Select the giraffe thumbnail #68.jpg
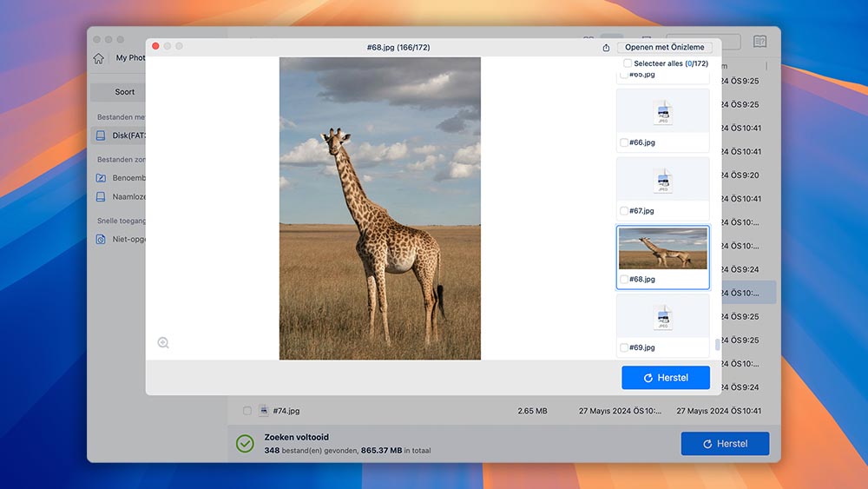This screenshot has width=868, height=489. [x=662, y=248]
